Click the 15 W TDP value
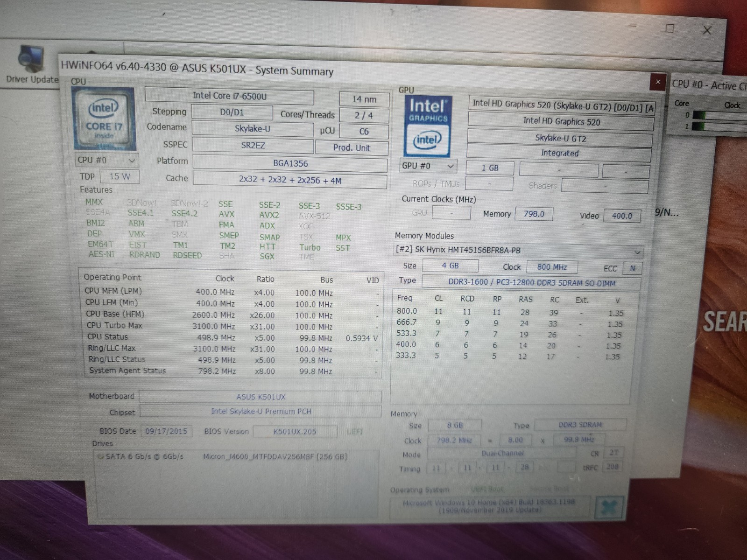The width and height of the screenshot is (747, 560). pos(120,176)
